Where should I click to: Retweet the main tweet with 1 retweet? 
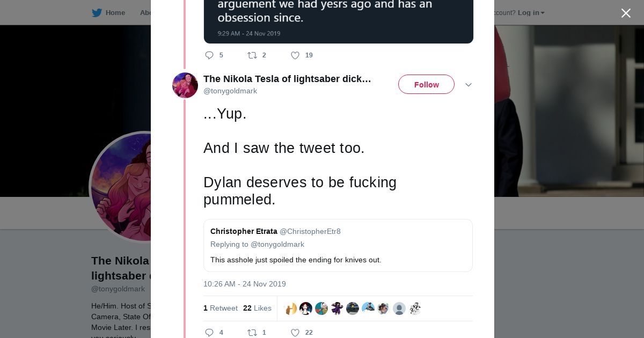point(252,333)
